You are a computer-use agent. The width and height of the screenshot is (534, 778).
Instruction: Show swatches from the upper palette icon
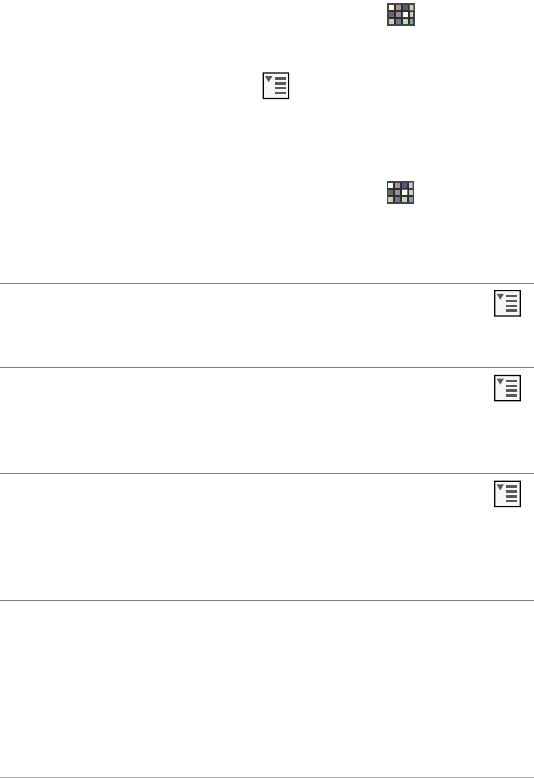pyautogui.click(x=401, y=14)
